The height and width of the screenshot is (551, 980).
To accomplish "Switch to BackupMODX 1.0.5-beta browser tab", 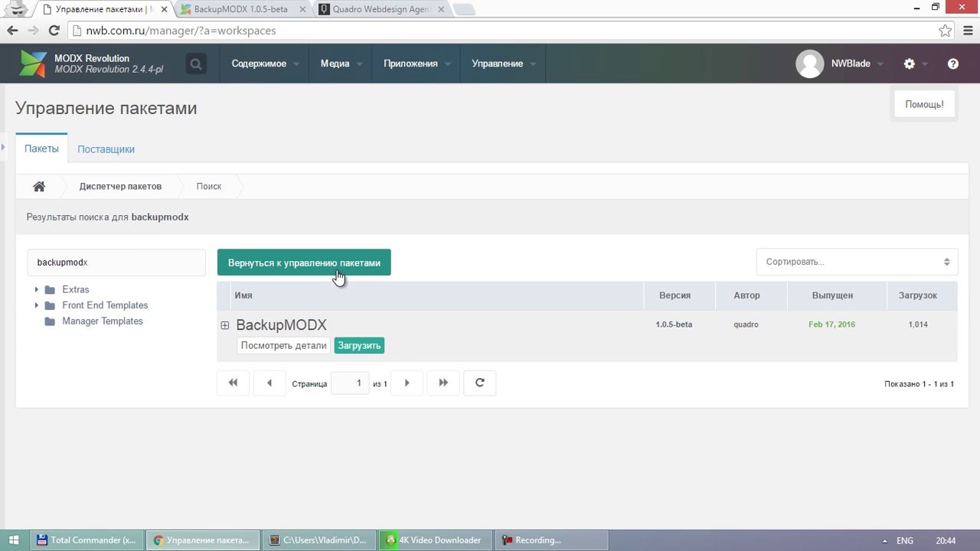I will [242, 9].
